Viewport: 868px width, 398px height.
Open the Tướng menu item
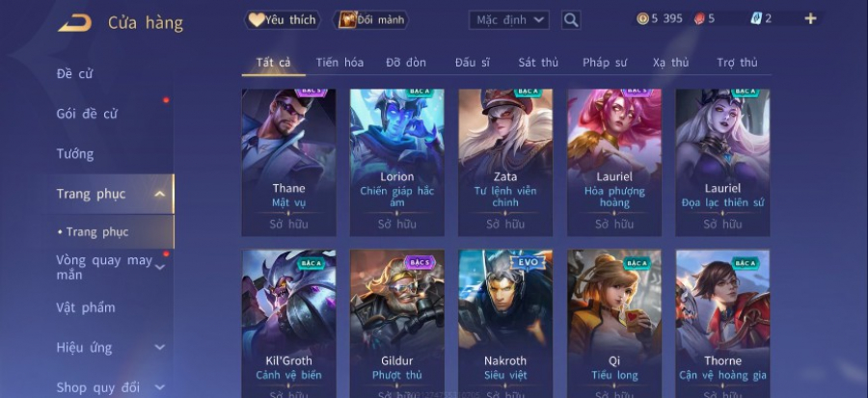(x=75, y=153)
